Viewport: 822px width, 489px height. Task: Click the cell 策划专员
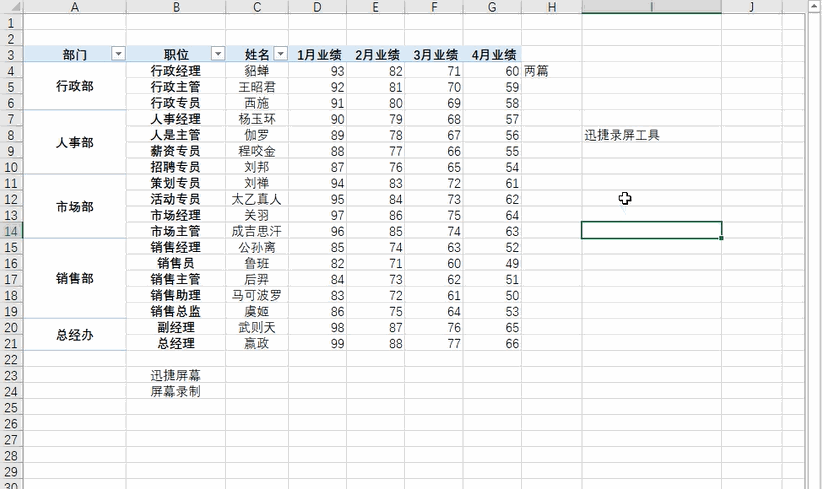[176, 183]
